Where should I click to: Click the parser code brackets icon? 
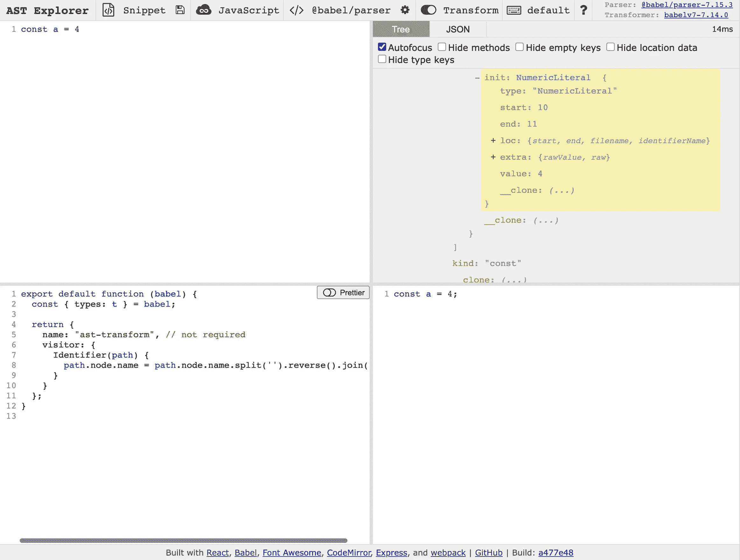pyautogui.click(x=297, y=10)
